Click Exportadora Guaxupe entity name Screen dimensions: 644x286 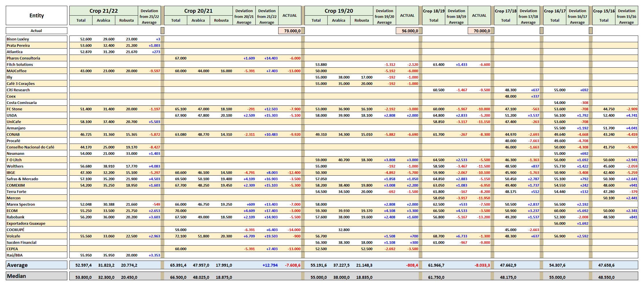26,223
